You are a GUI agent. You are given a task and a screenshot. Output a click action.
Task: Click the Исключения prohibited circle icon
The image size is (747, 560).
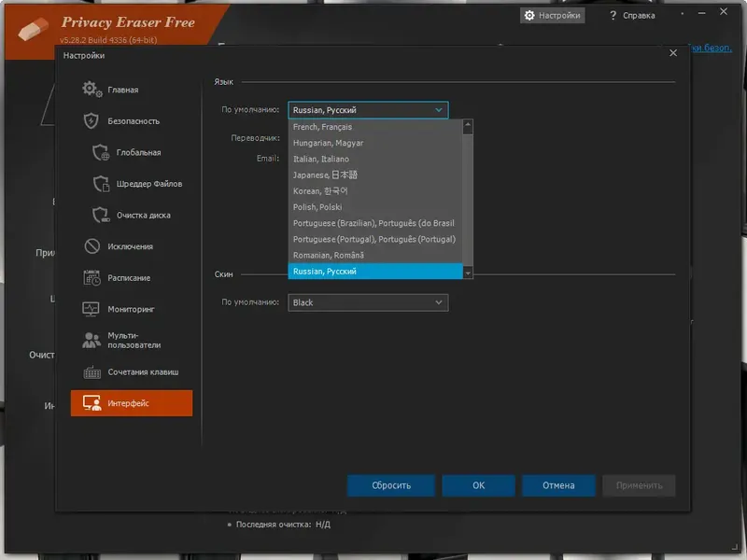[92, 246]
